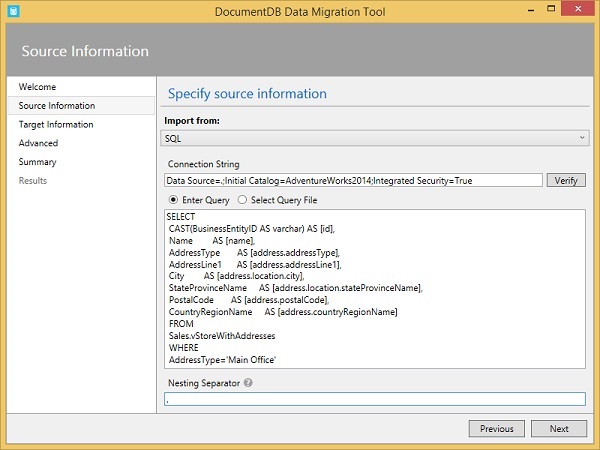Open the Source Information step
600x450 pixels.
[56, 106]
